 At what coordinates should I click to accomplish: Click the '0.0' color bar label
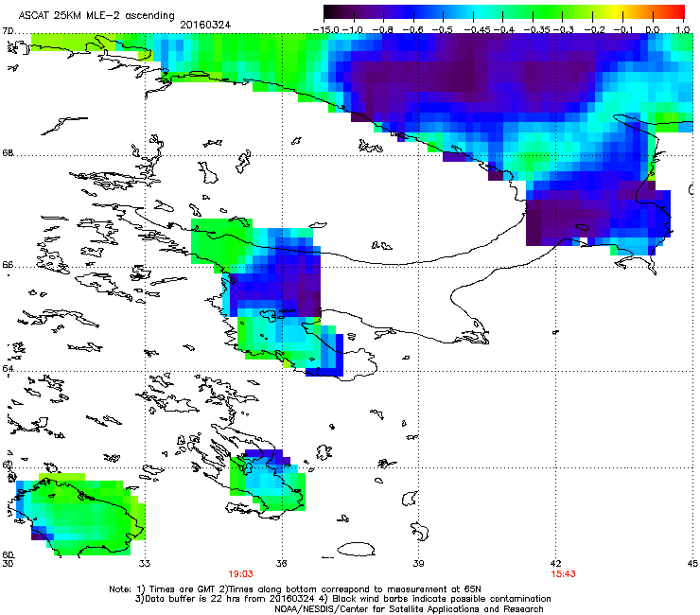coord(653,30)
